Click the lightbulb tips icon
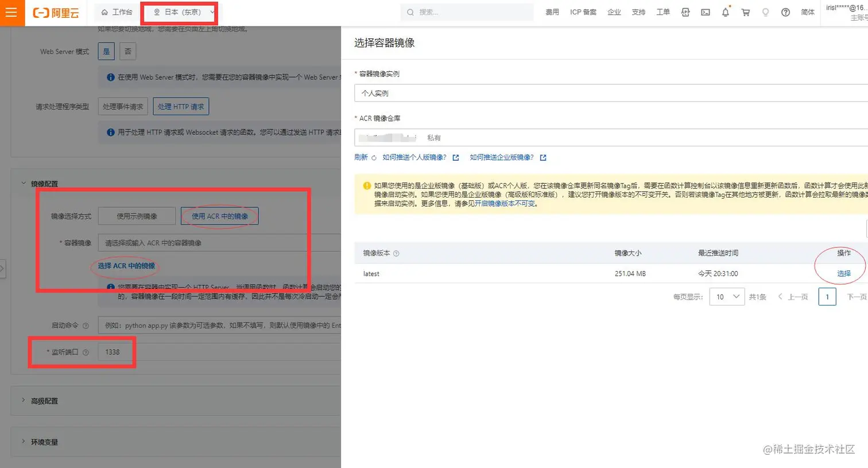Image resolution: width=868 pixels, height=468 pixels. tap(765, 12)
